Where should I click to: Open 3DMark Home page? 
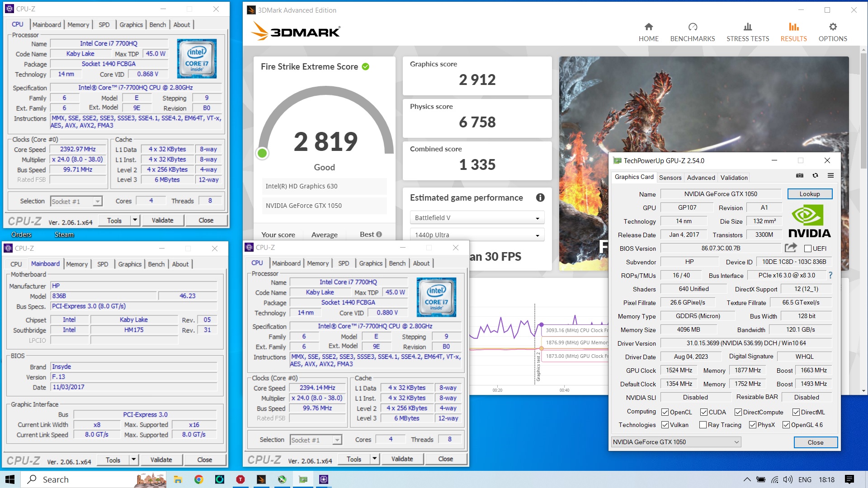[648, 33]
